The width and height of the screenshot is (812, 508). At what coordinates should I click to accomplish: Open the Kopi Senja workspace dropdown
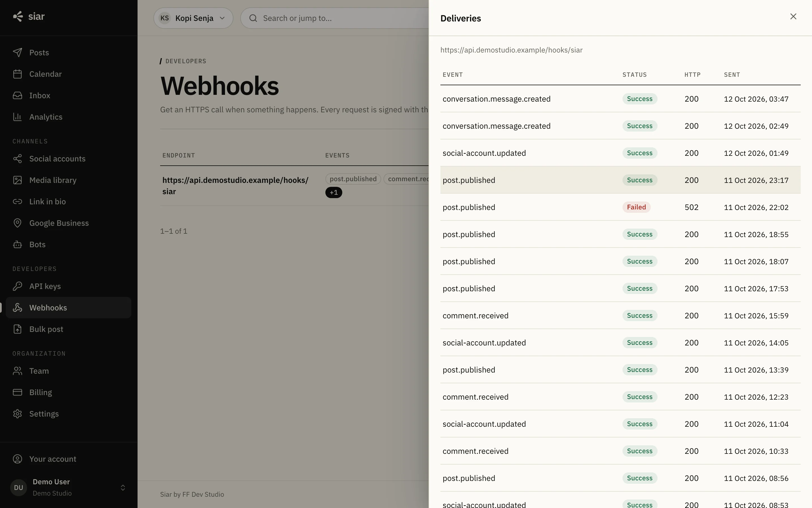point(193,18)
